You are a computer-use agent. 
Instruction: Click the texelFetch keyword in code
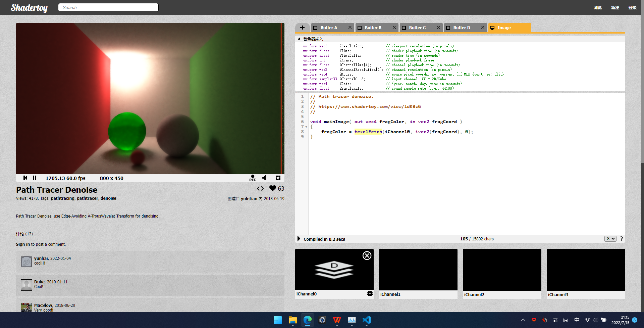tap(368, 132)
